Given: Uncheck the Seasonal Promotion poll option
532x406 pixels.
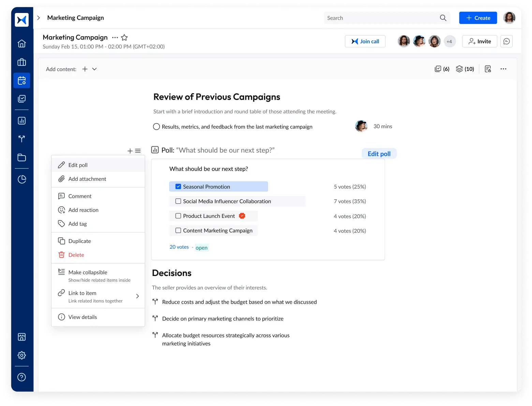Looking at the screenshot, I should tap(178, 187).
